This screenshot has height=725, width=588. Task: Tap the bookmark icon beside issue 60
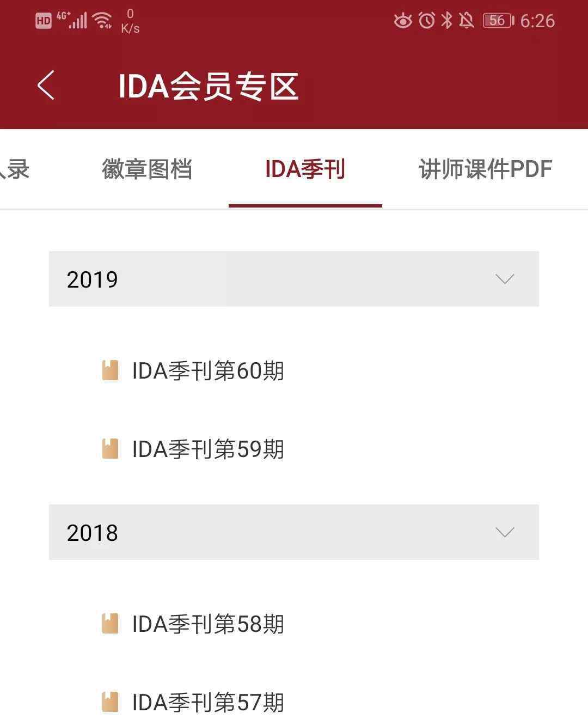111,370
